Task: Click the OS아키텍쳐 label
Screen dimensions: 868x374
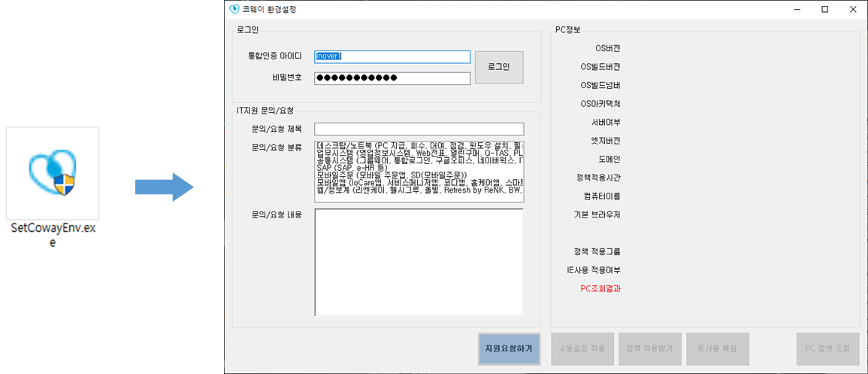Action: click(x=600, y=104)
